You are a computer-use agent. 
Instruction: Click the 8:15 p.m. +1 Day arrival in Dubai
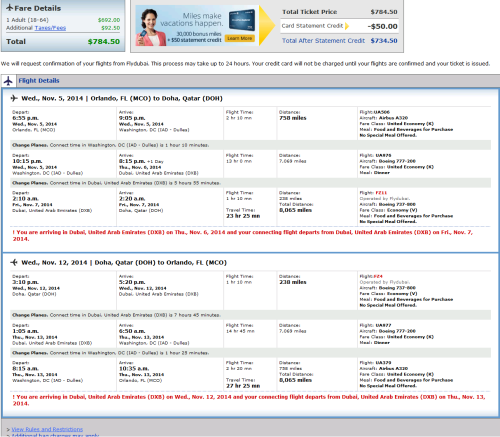[x=141, y=161]
